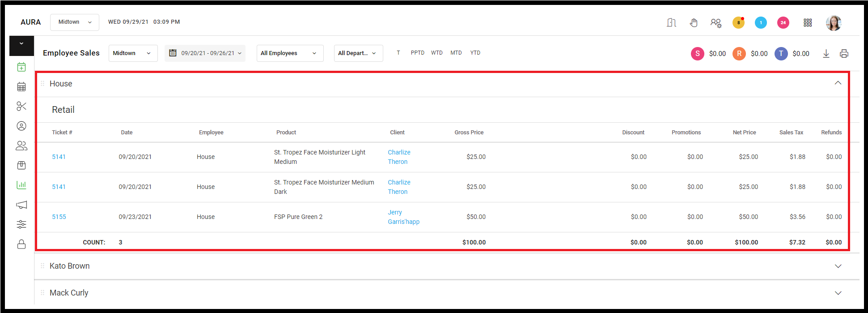This screenshot has width=868, height=313.
Task: Click the date range picker field
Action: [205, 53]
